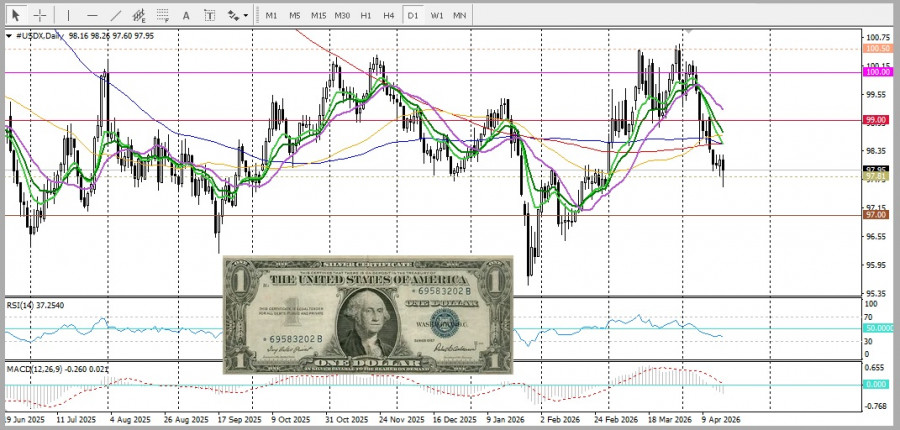Switch to M15 timeframe
Image resolution: width=900 pixels, height=430 pixels.
319,16
